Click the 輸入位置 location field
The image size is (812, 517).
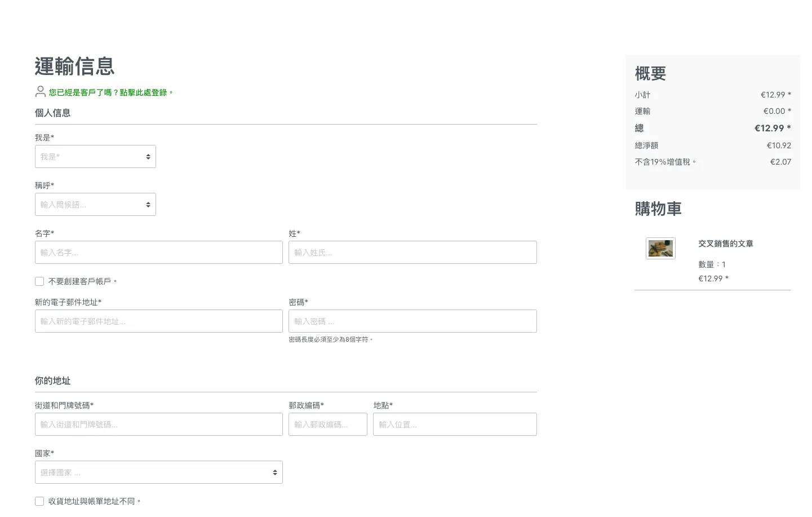click(x=455, y=424)
